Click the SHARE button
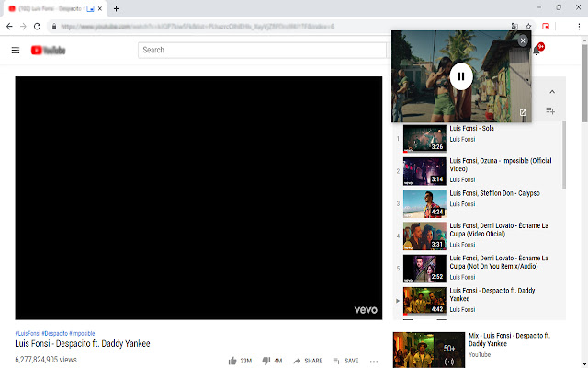The height and width of the screenshot is (368, 588). coord(308,361)
